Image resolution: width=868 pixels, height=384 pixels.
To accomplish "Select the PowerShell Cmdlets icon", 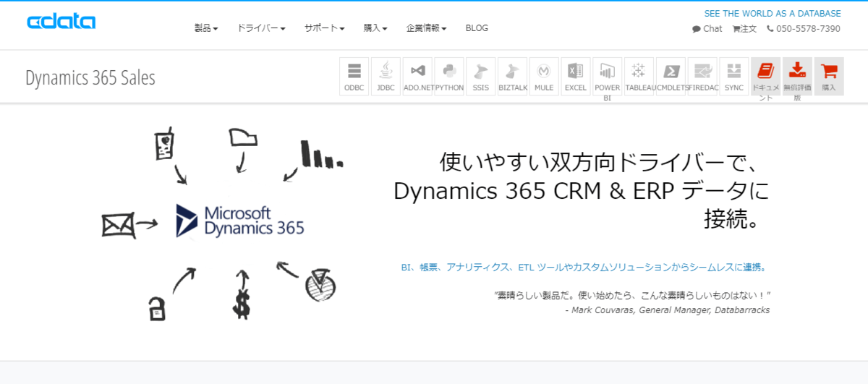I will 671,76.
